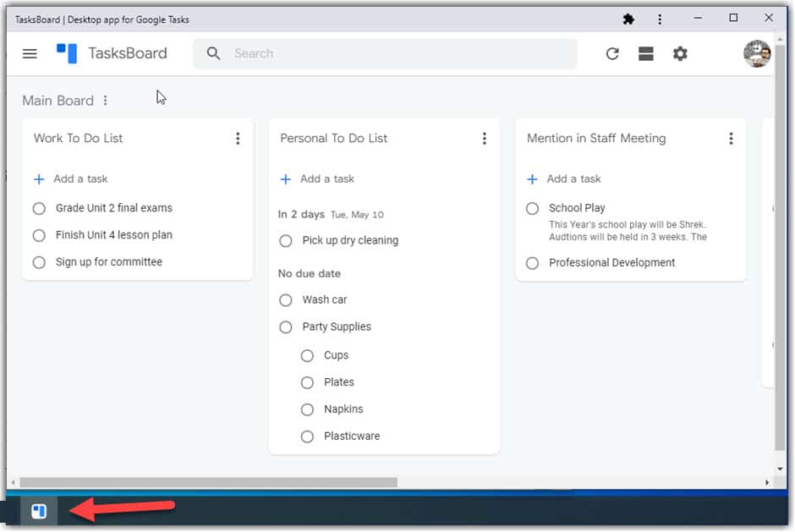Screen dimensions: 795x532
Task: Open the Plasticware subtask
Action: (x=352, y=436)
